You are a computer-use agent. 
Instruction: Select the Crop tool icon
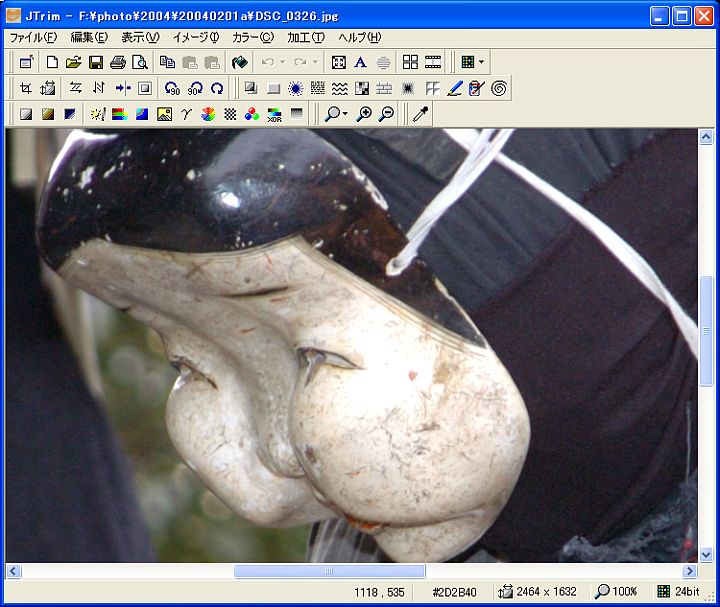(26, 88)
